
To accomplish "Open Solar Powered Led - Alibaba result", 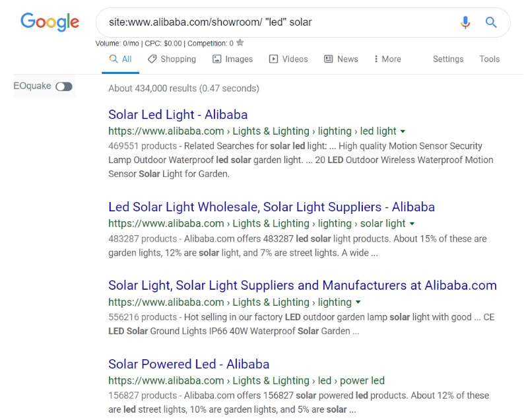I will click(189, 364).
